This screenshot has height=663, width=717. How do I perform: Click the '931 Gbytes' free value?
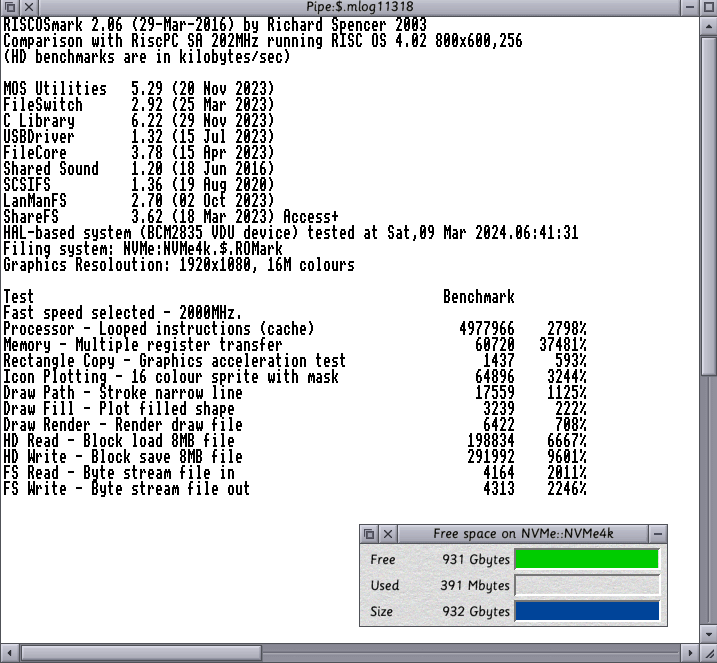click(476, 559)
